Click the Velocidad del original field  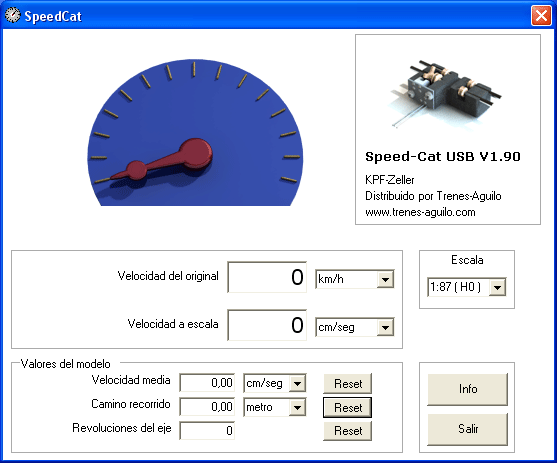coord(267,277)
